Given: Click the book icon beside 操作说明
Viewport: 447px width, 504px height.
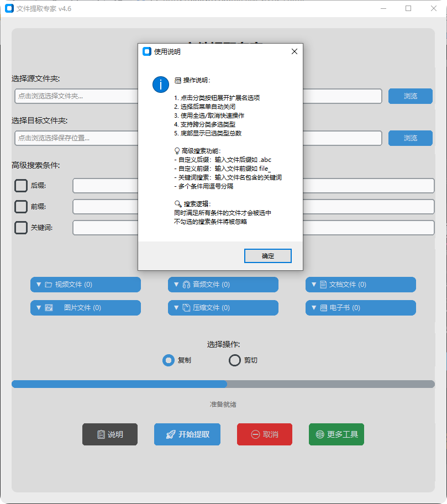Looking at the screenshot, I should point(178,80).
